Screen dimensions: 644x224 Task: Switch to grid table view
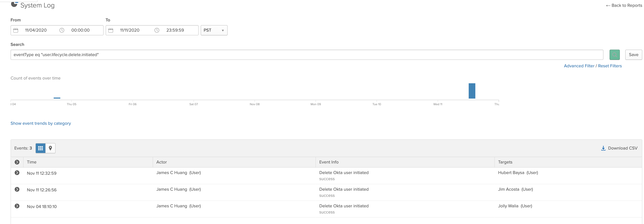click(41, 148)
